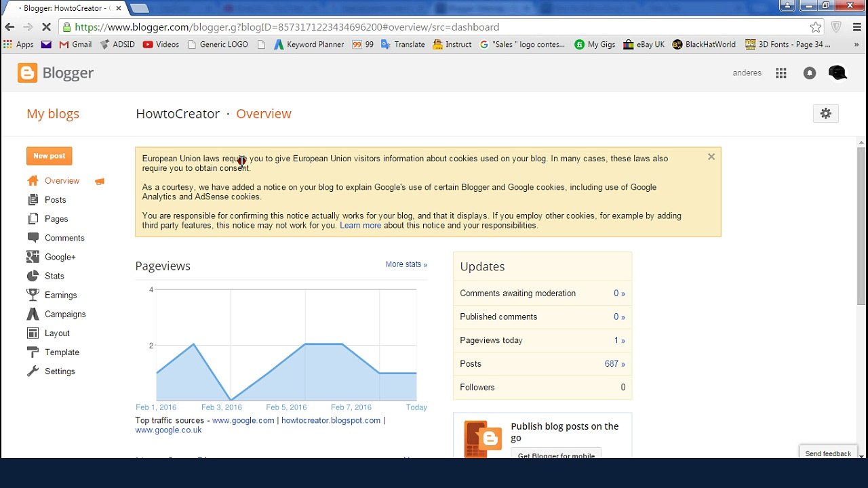Click the Send feedback button
Image resolution: width=868 pixels, height=488 pixels.
pyautogui.click(x=828, y=453)
